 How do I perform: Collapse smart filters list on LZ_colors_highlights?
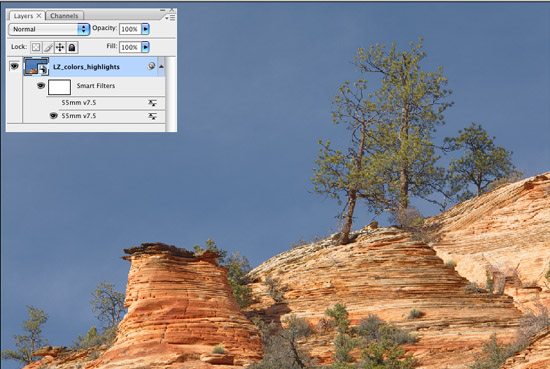pos(161,66)
